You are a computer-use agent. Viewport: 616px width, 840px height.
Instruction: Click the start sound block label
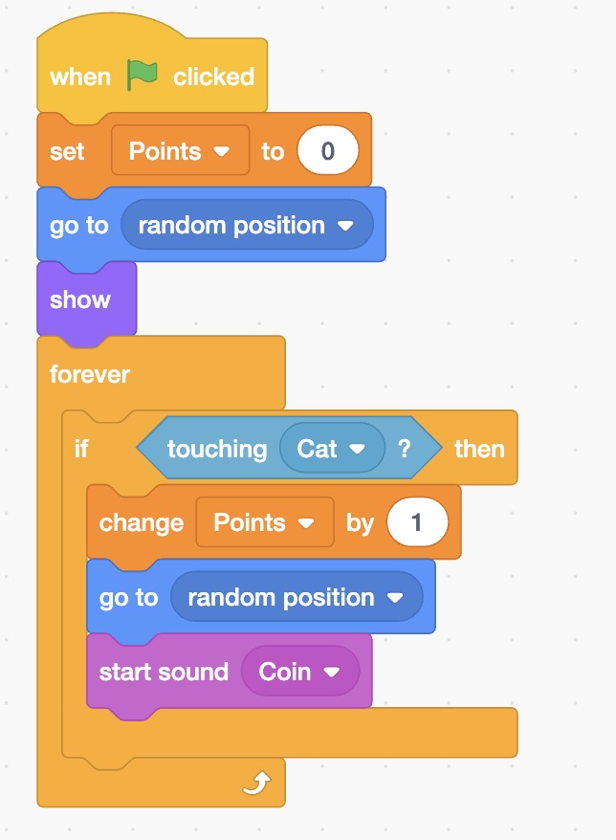[x=164, y=672]
